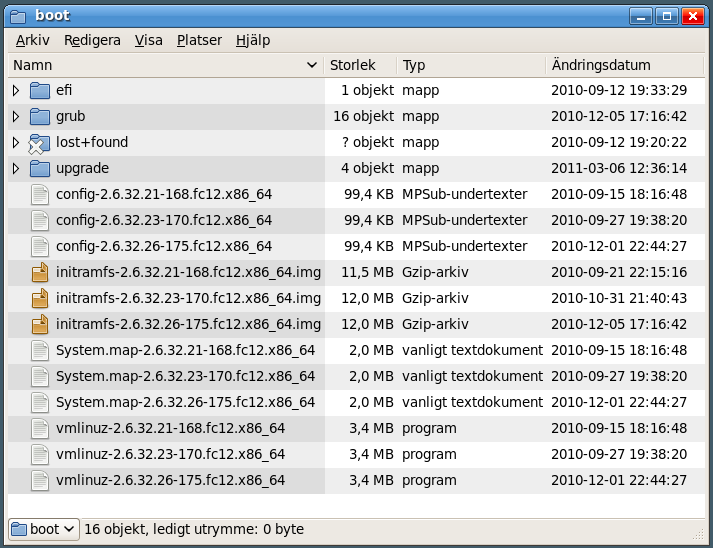This screenshot has height=548, width=713.
Task: Select file name vmlinuz-2.6.32.23-170.fc12.x86_64
Action: 171,454
